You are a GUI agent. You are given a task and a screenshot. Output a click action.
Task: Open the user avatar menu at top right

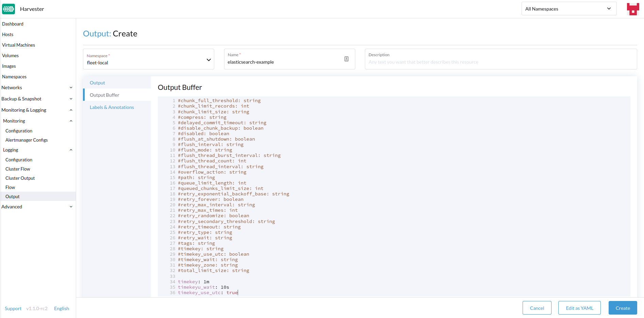coord(633,9)
